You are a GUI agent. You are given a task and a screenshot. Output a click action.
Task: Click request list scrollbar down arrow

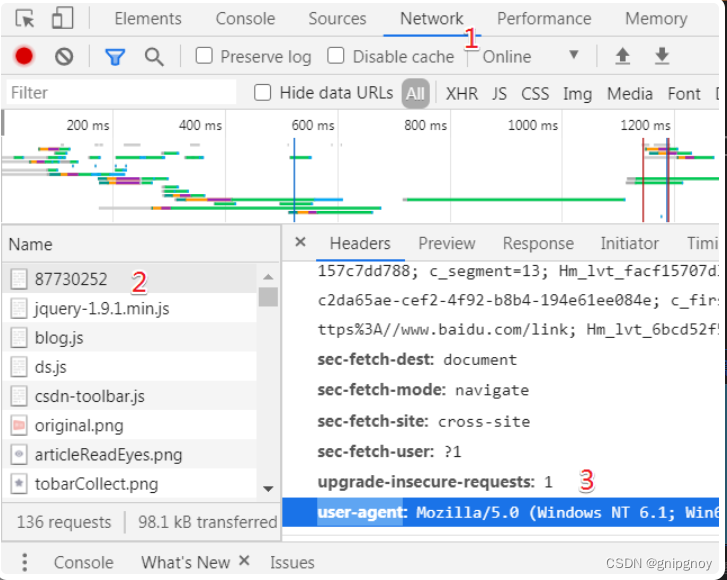(x=268, y=488)
